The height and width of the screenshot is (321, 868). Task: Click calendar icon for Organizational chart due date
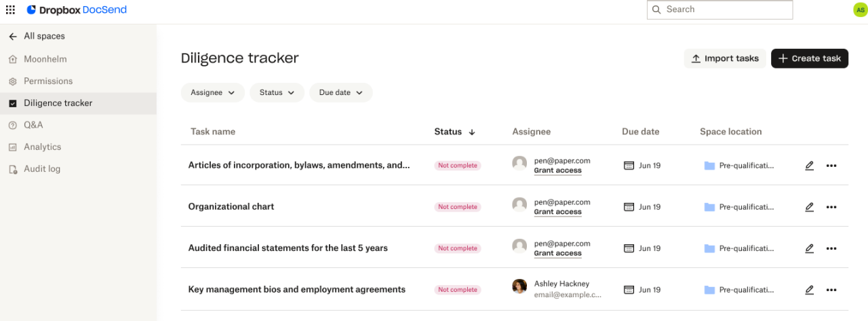coord(629,207)
